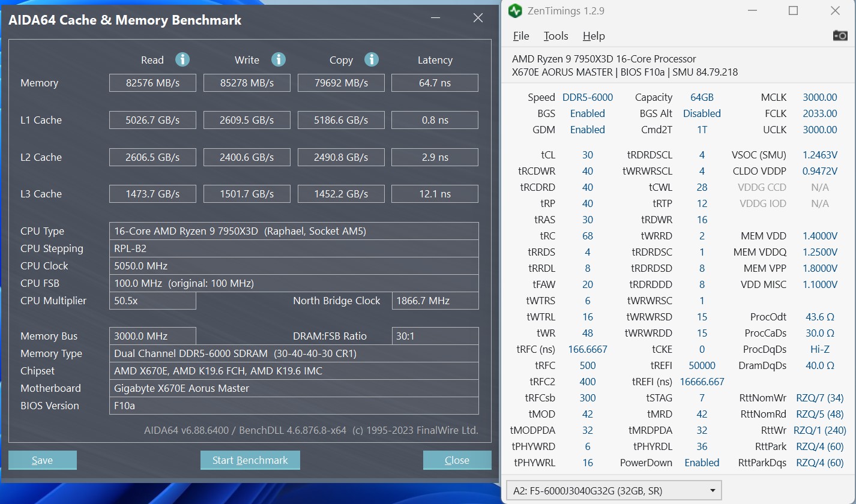Click the MEM VDD value 1.4000V
The height and width of the screenshot is (504, 856).
coord(820,236)
